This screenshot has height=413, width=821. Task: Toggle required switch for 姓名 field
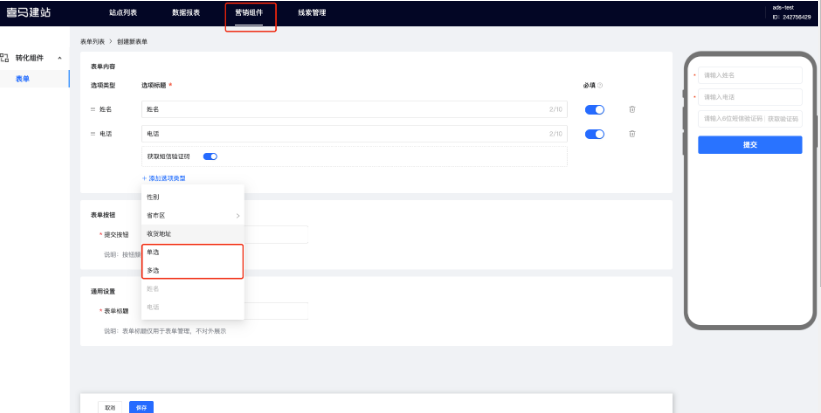(x=594, y=109)
